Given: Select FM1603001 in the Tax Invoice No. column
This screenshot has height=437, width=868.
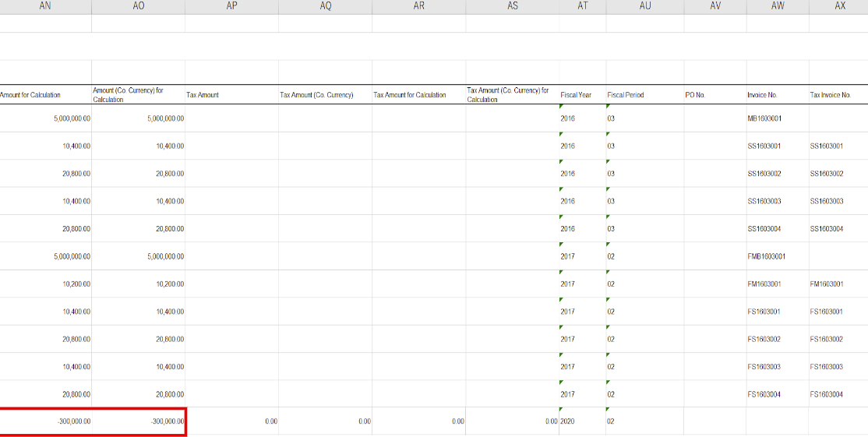Looking at the screenshot, I should coord(838,284).
